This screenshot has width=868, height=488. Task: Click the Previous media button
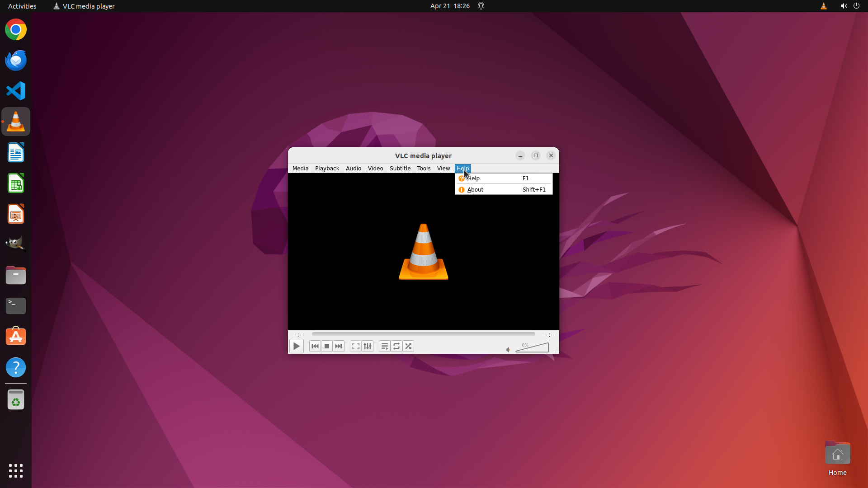point(315,346)
